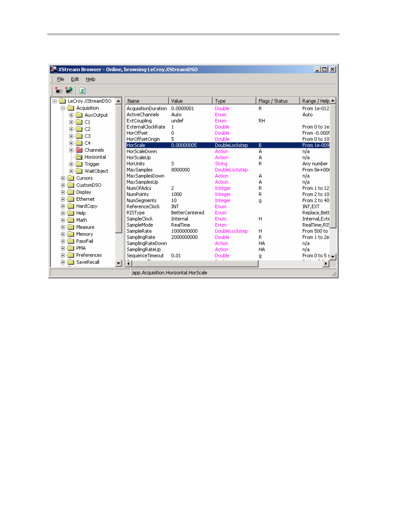
Task: Expand the Display tree node
Action: [x=63, y=192]
